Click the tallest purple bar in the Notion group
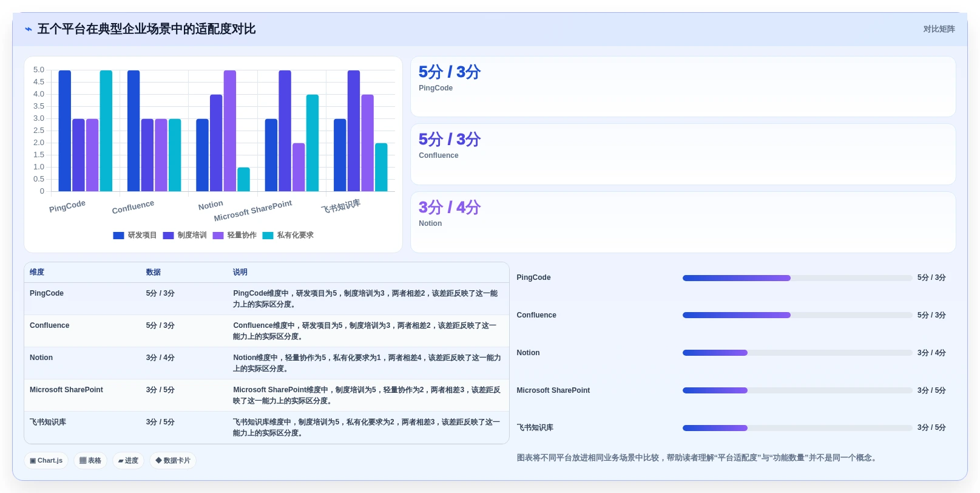Viewport: 980px width, 493px height. tap(230, 131)
